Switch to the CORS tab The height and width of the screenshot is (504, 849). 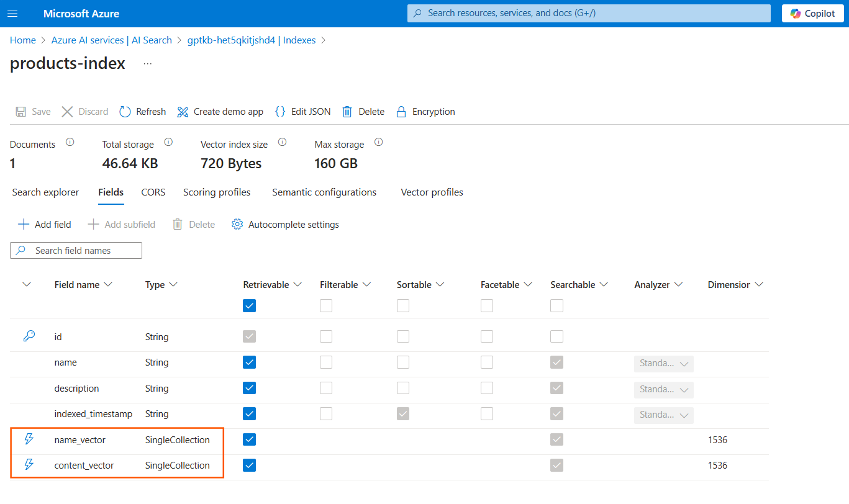(153, 192)
